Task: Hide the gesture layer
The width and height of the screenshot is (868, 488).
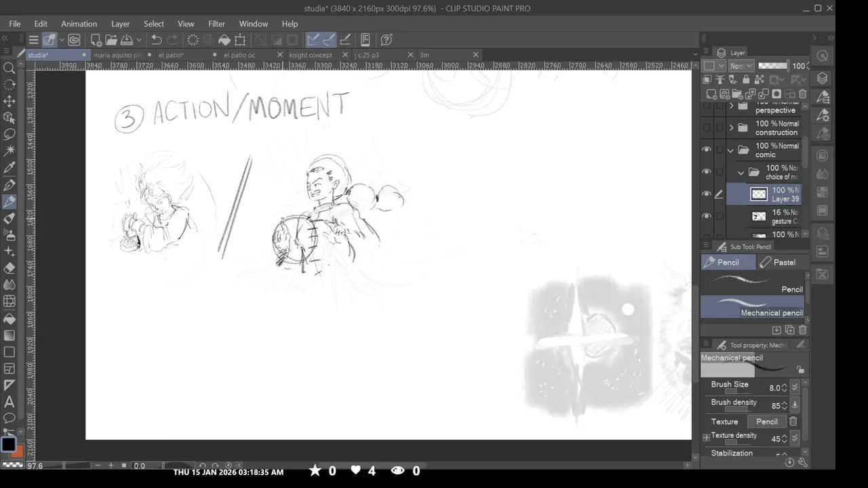Action: pos(707,216)
